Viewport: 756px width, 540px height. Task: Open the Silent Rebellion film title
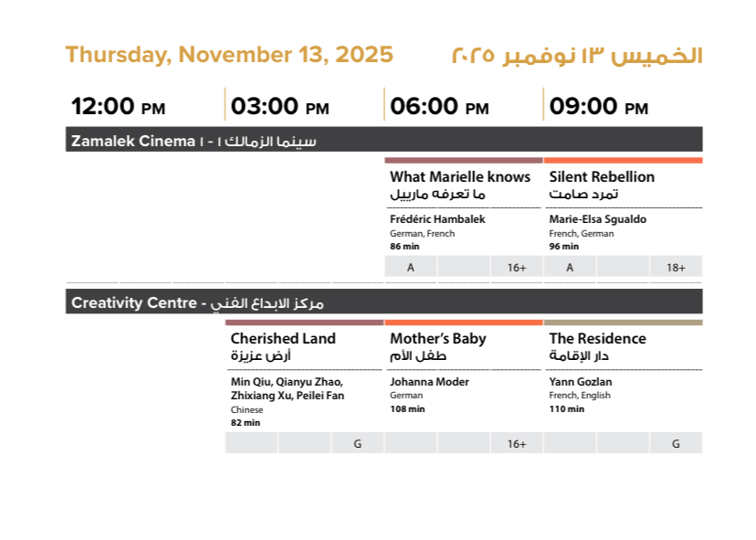click(x=602, y=177)
